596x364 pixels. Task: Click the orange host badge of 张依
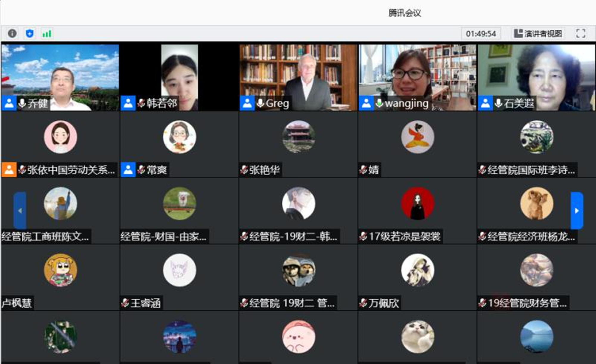(x=9, y=170)
